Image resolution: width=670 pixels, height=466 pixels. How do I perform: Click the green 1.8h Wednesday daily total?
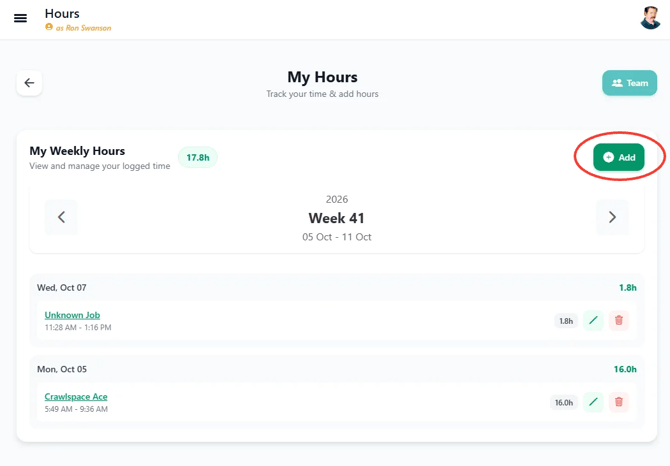[x=628, y=288]
